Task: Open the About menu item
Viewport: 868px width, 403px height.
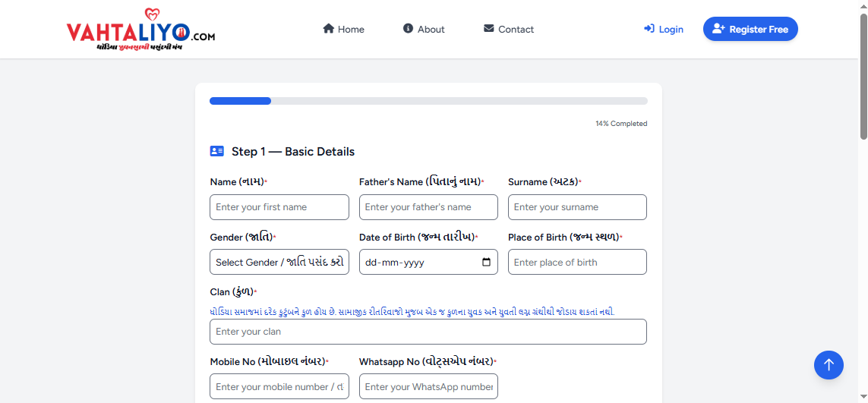Action: (x=424, y=30)
